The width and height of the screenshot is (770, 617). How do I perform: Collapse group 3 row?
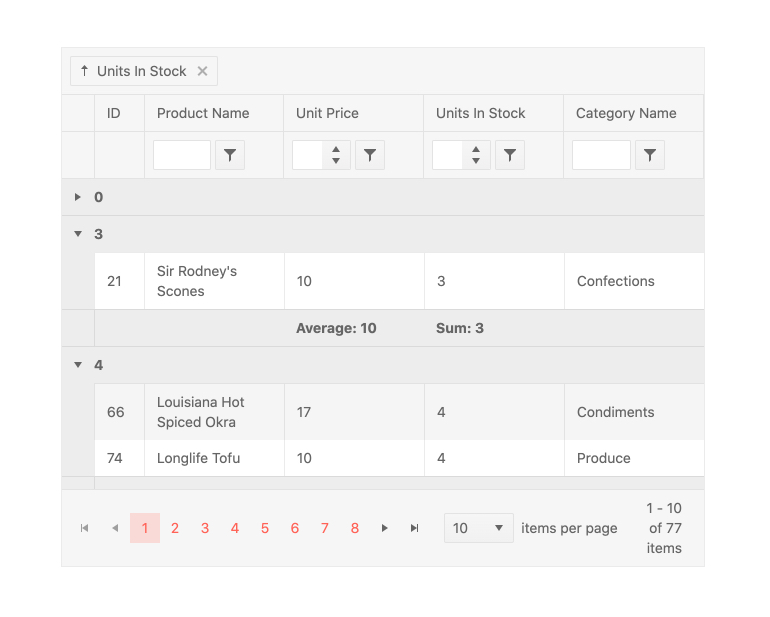point(78,234)
